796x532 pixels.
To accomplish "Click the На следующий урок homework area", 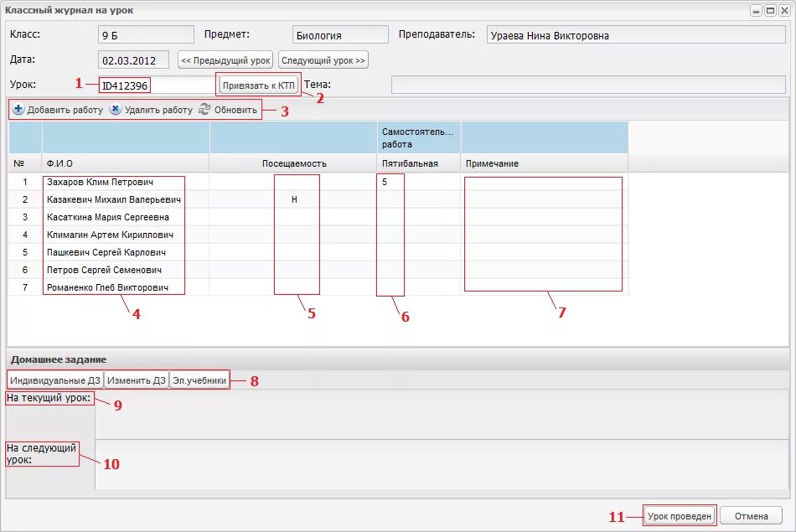I will point(442,464).
